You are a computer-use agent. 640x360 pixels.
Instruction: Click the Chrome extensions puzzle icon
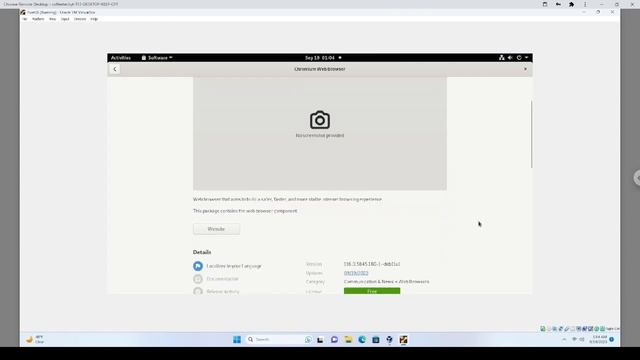pyautogui.click(x=571, y=4)
